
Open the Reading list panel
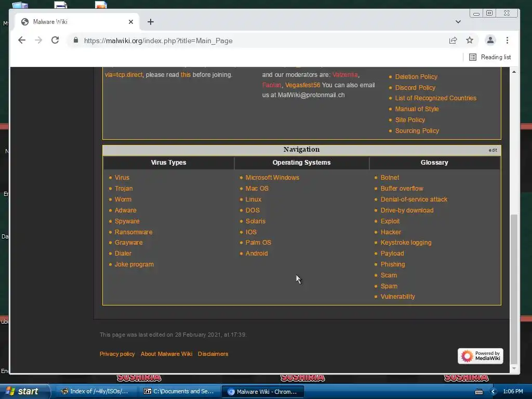489,57
